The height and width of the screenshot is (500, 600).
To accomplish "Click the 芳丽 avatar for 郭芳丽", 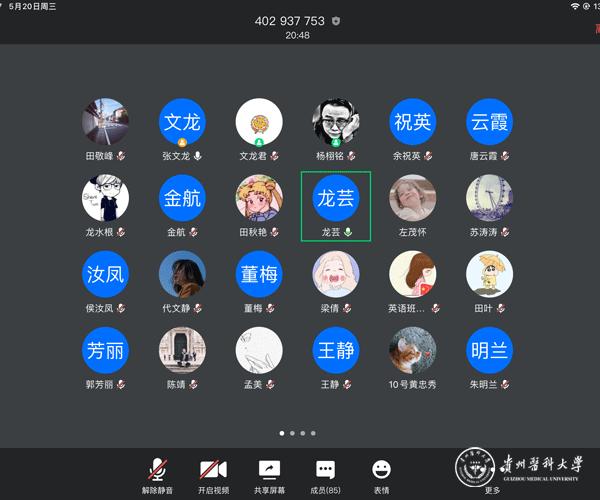I will pyautogui.click(x=105, y=350).
